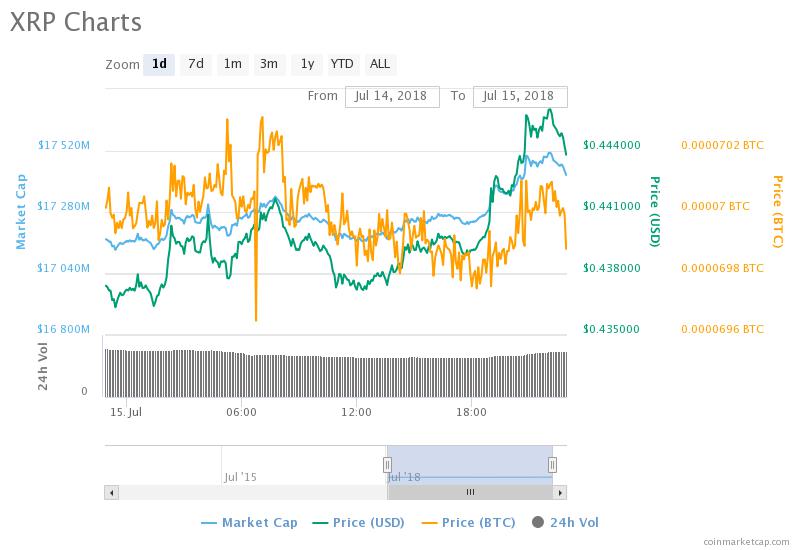This screenshot has height=550, width=800.
Task: Click the scrollbar right arrow
Action: [560, 492]
